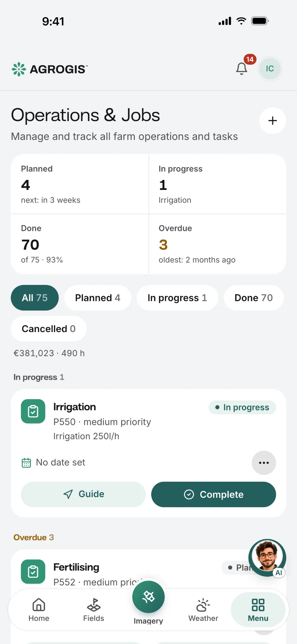This screenshot has width=297, height=644.
Task: Go to Home in bottom navigation
Action: pos(39,610)
